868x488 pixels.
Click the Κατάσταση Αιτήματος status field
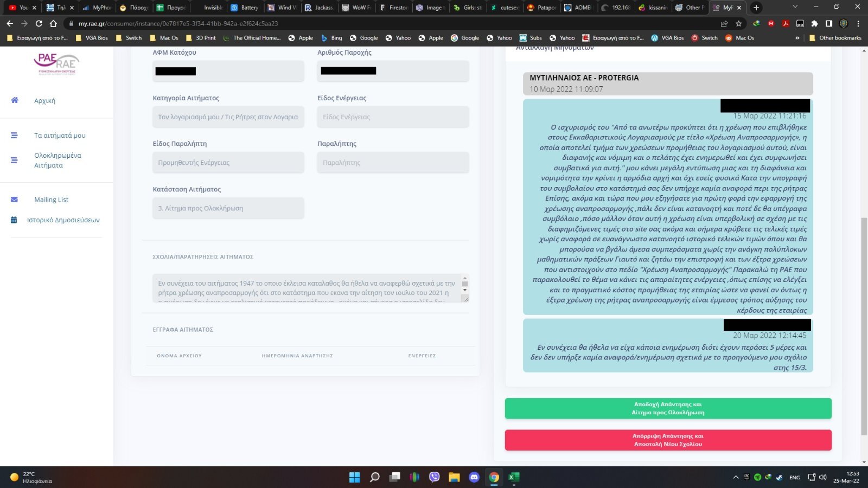click(x=228, y=208)
